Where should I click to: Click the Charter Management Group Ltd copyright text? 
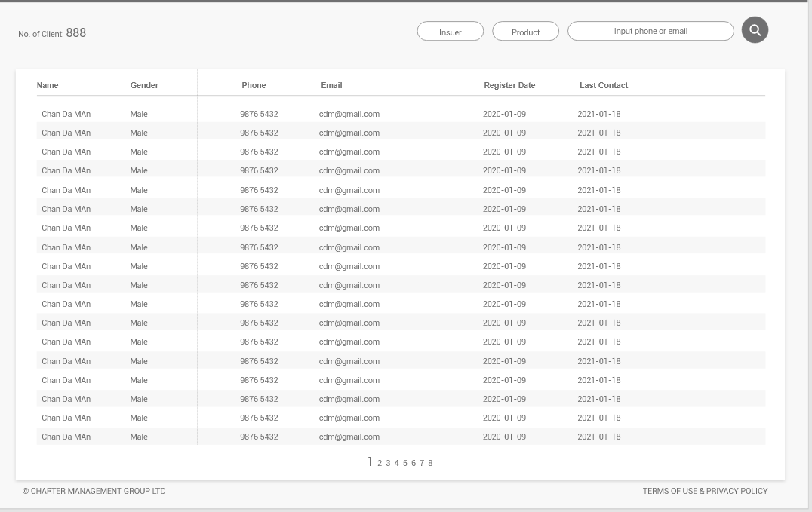click(94, 491)
